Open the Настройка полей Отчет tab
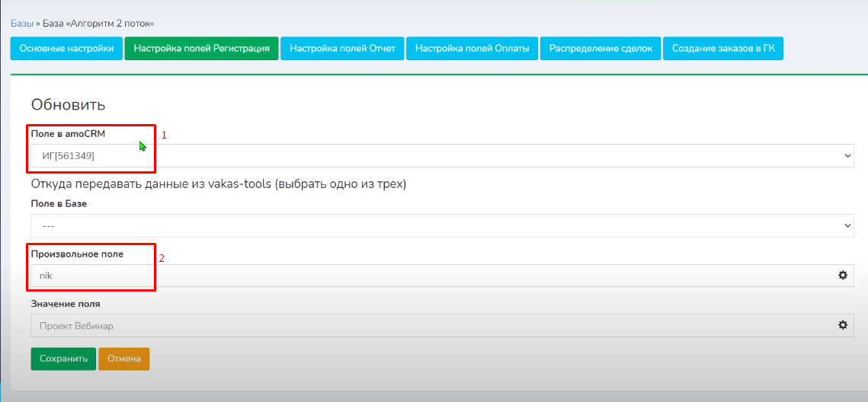868x402 pixels. [x=342, y=49]
